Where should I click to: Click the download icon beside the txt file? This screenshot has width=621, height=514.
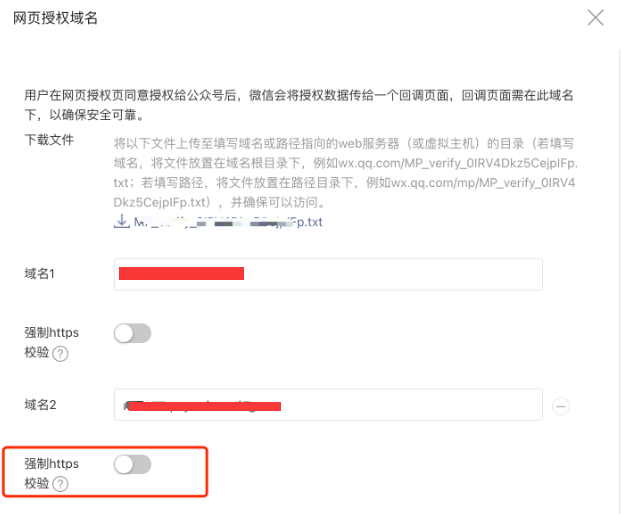tap(122, 221)
